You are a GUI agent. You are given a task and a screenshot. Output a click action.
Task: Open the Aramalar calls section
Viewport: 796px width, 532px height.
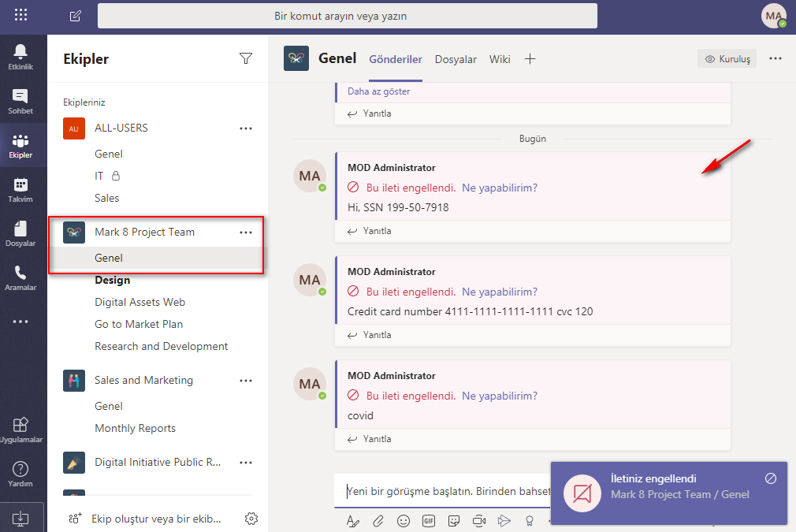pyautogui.click(x=20, y=277)
